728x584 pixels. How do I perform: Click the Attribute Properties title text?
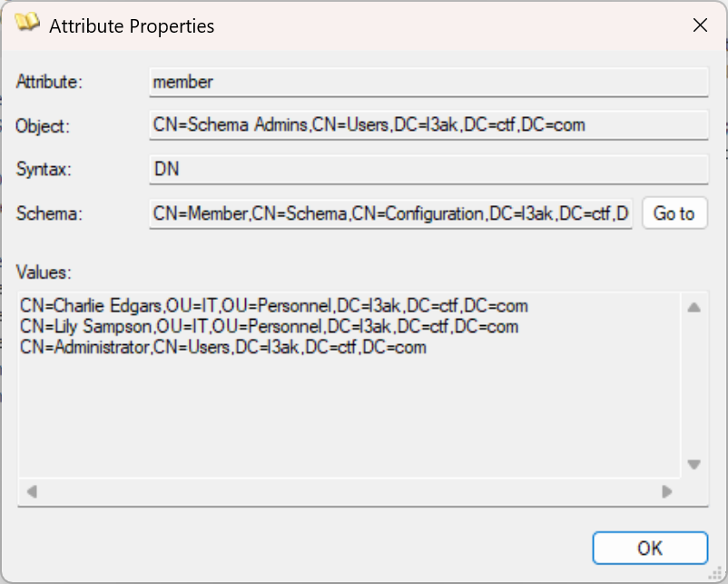tap(132, 26)
